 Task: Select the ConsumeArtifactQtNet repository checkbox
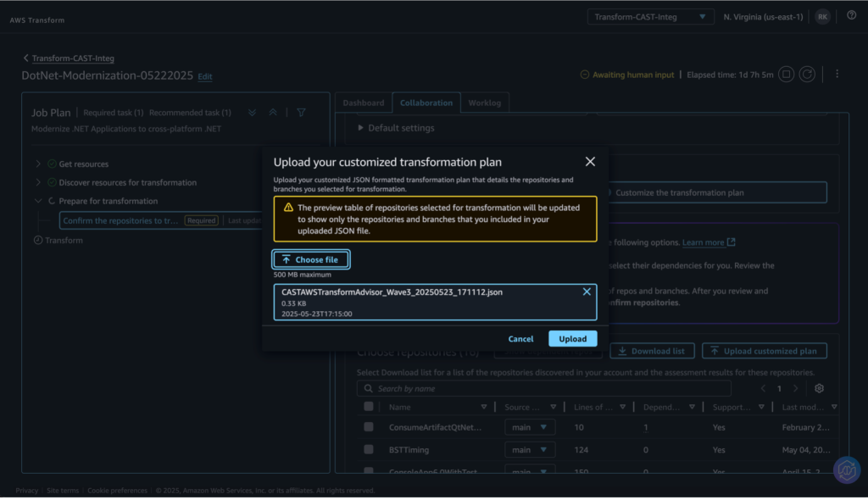[368, 427]
